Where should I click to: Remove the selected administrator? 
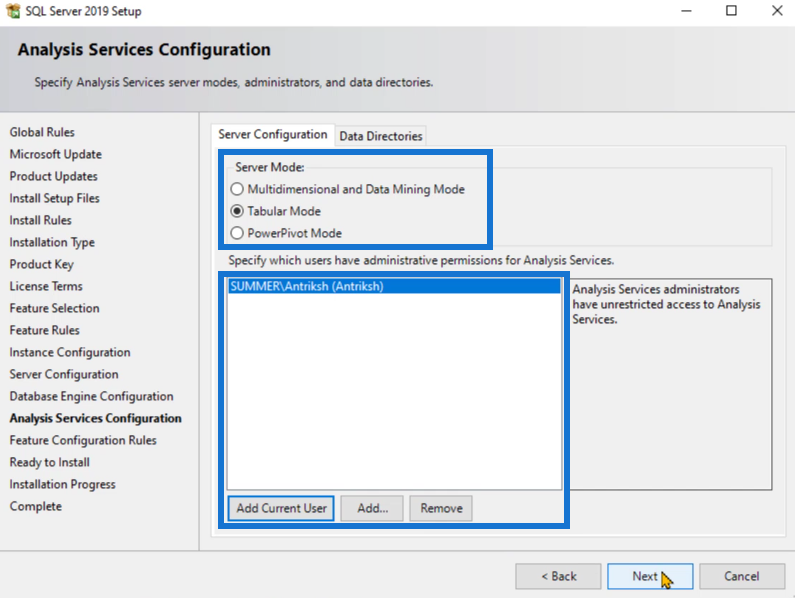coord(441,508)
